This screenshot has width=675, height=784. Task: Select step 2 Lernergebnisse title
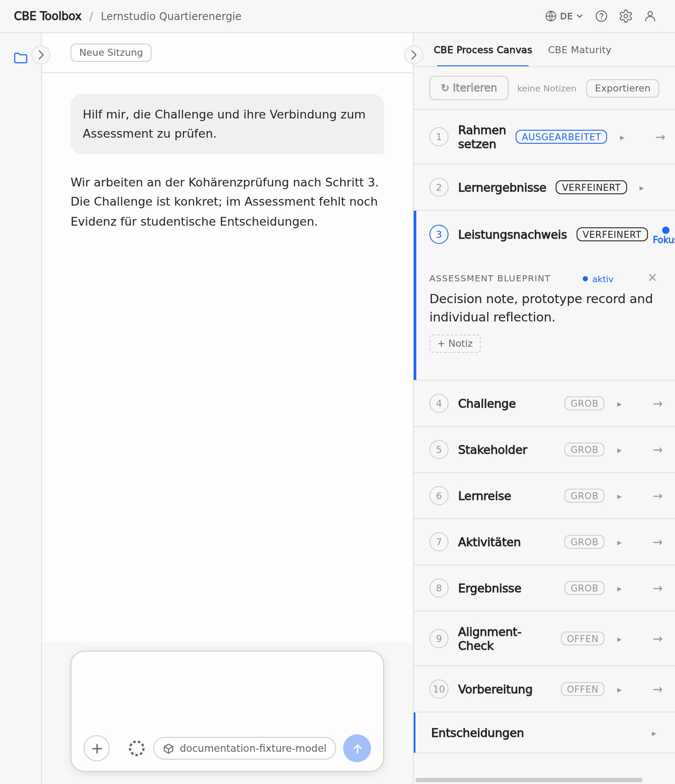502,188
